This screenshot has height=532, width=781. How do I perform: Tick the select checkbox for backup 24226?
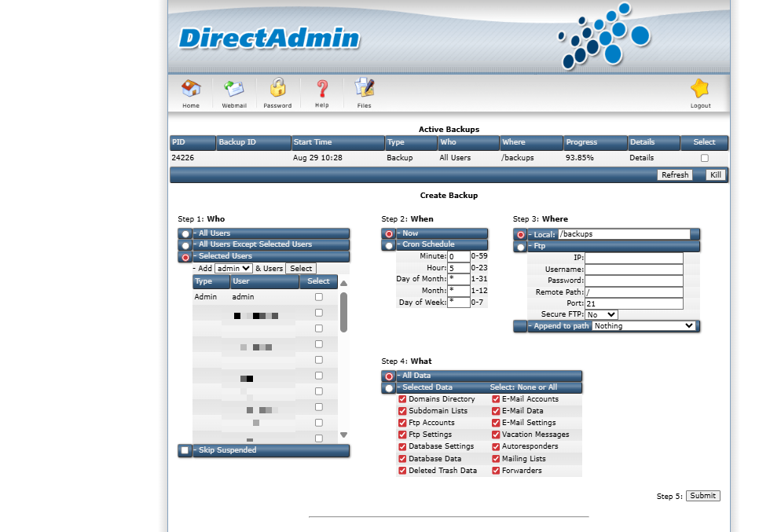[704, 158]
